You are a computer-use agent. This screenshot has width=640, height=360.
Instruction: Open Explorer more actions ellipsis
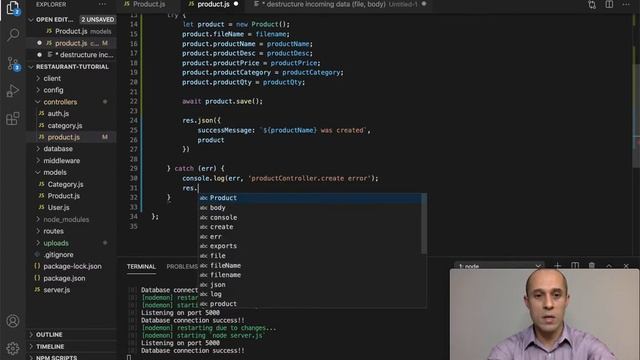[102, 4]
